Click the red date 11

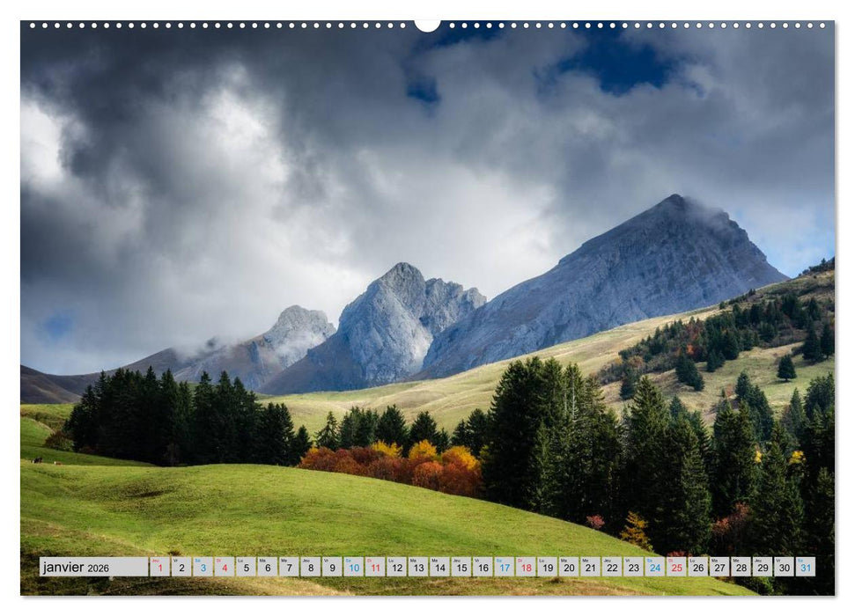pos(376,568)
